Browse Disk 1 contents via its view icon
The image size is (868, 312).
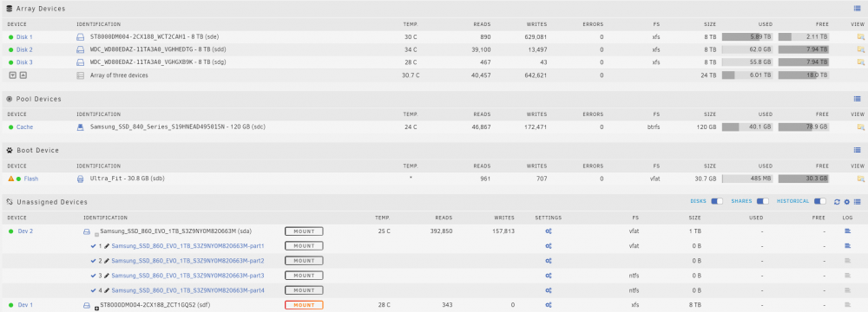pos(860,36)
